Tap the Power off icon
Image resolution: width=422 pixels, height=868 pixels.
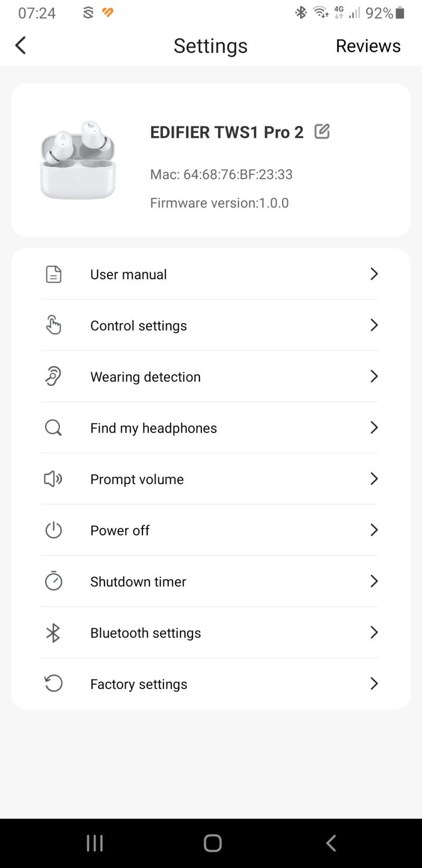53,530
